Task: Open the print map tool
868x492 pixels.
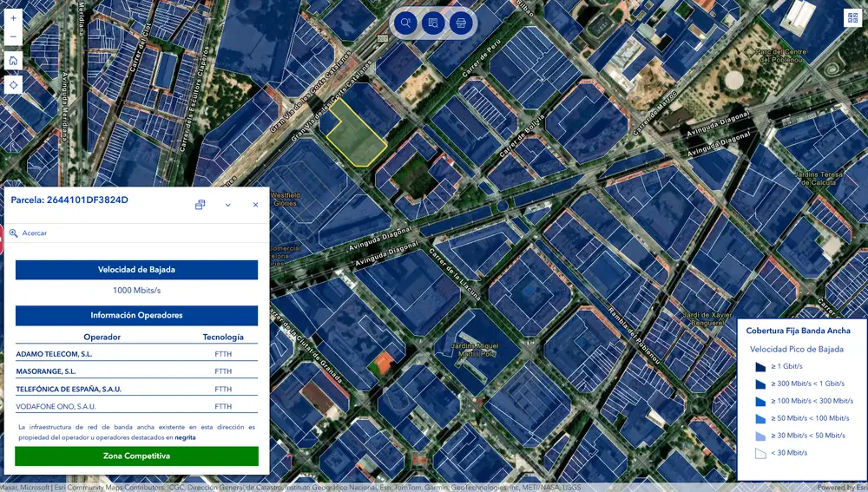Action: tap(461, 23)
